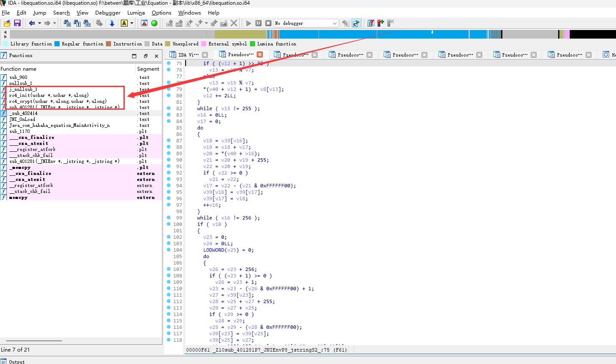Select rc4_crypt function in the list
This screenshot has width=616, height=364.
coord(58,101)
